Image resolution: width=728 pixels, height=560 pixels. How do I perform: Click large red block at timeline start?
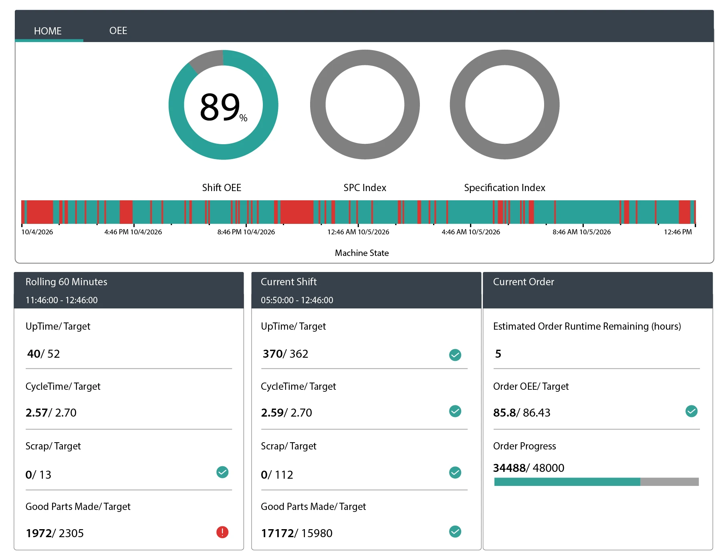pyautogui.click(x=40, y=212)
